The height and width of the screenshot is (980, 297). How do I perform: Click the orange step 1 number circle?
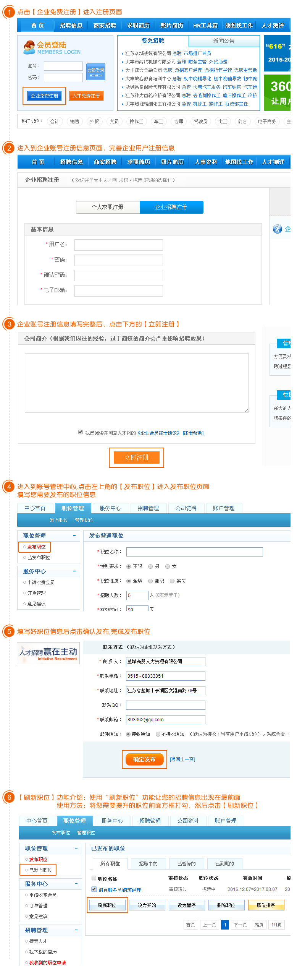(x=9, y=12)
